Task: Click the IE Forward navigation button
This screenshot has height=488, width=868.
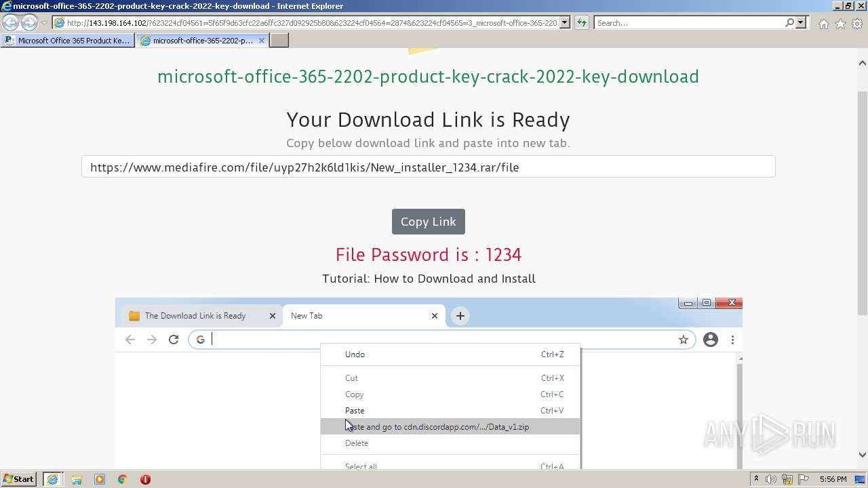Action: pos(29,22)
